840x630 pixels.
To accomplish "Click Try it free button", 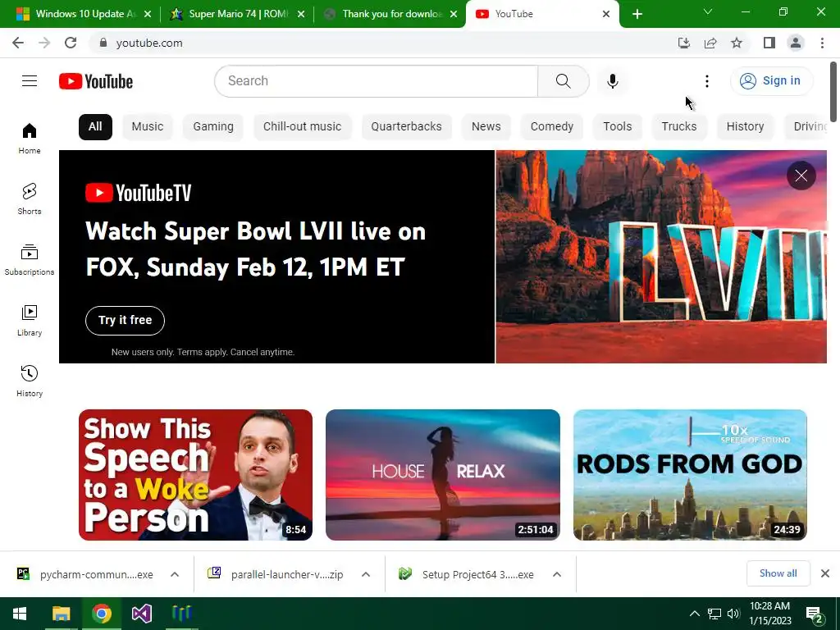I will pos(125,321).
